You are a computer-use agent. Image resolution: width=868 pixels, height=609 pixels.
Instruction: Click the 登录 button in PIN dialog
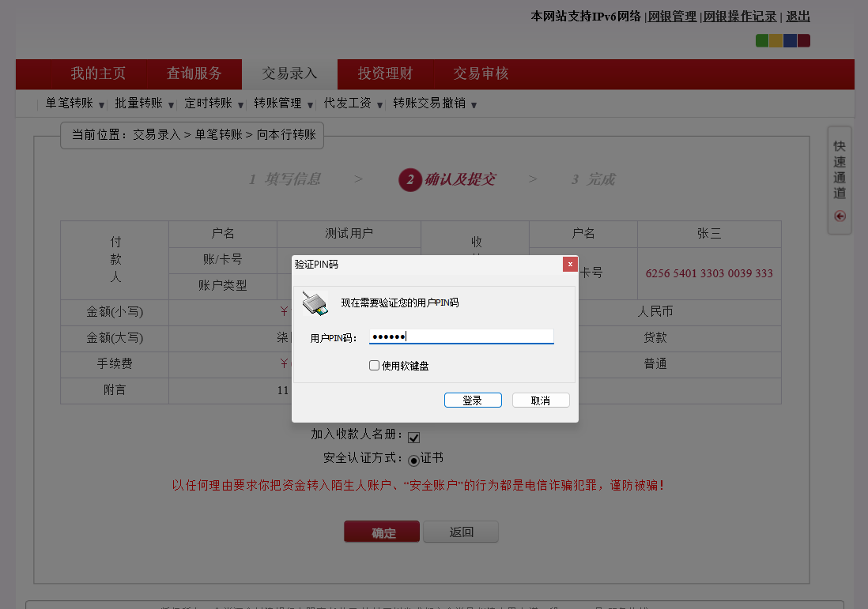click(473, 400)
